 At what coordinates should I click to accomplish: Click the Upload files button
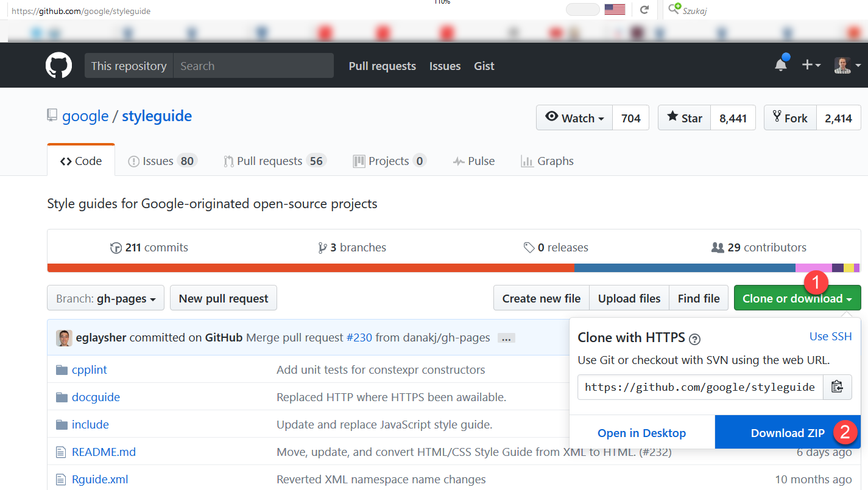pos(629,298)
